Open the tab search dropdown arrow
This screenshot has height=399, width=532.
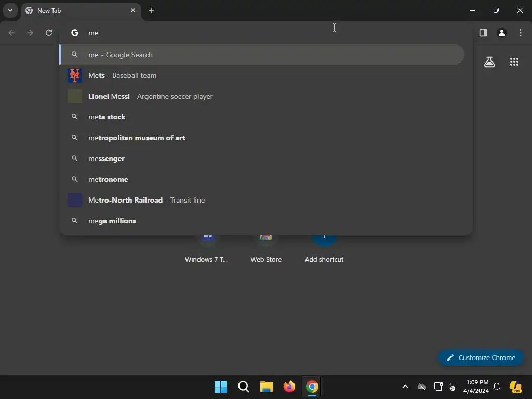[x=10, y=10]
